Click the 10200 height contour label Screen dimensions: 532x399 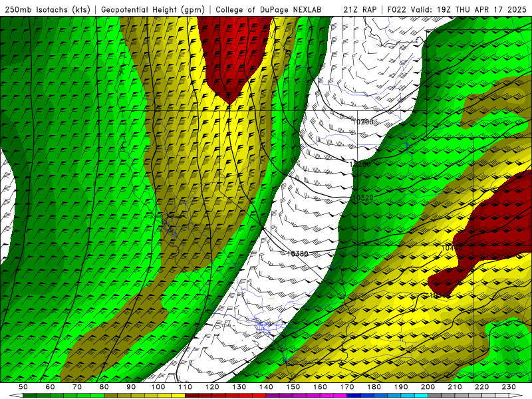pos(362,122)
